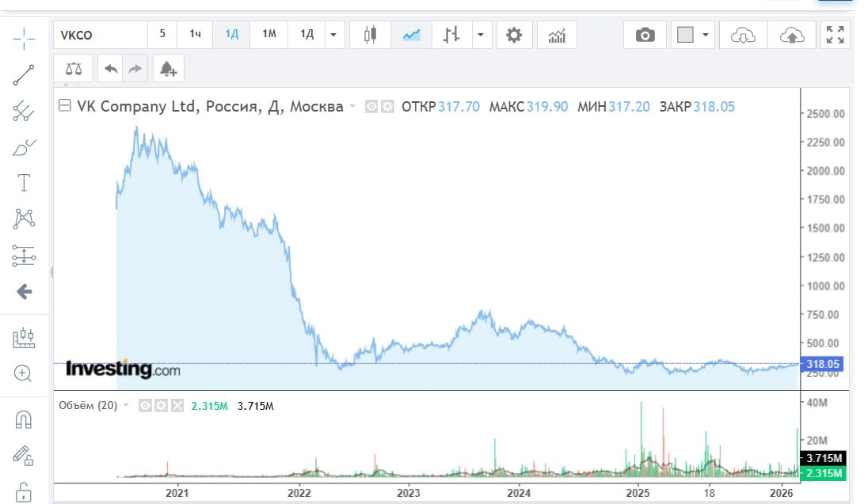The image size is (864, 504).
Task: Add a price alert with bell
Action: coord(168,69)
